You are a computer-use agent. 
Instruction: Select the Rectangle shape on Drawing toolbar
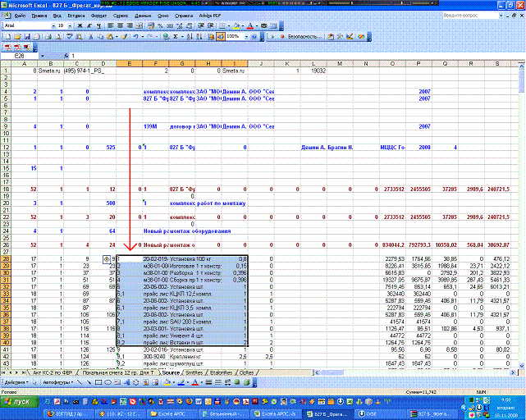(x=99, y=382)
